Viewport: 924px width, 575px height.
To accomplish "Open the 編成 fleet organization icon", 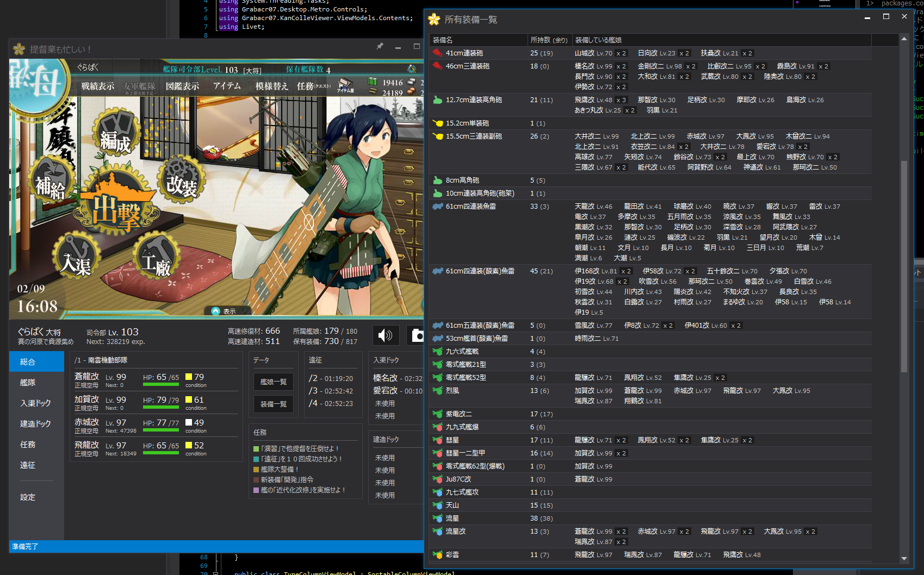I will [115, 133].
